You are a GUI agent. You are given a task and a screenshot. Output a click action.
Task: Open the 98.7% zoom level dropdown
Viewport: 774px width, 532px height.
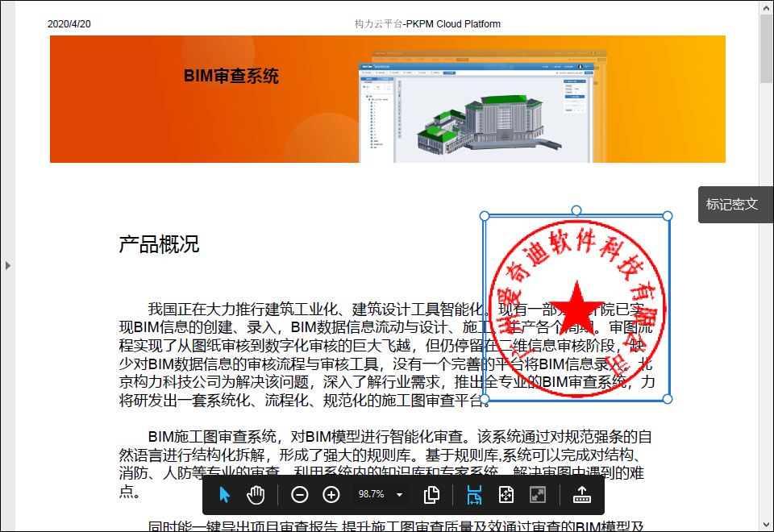[x=399, y=494]
